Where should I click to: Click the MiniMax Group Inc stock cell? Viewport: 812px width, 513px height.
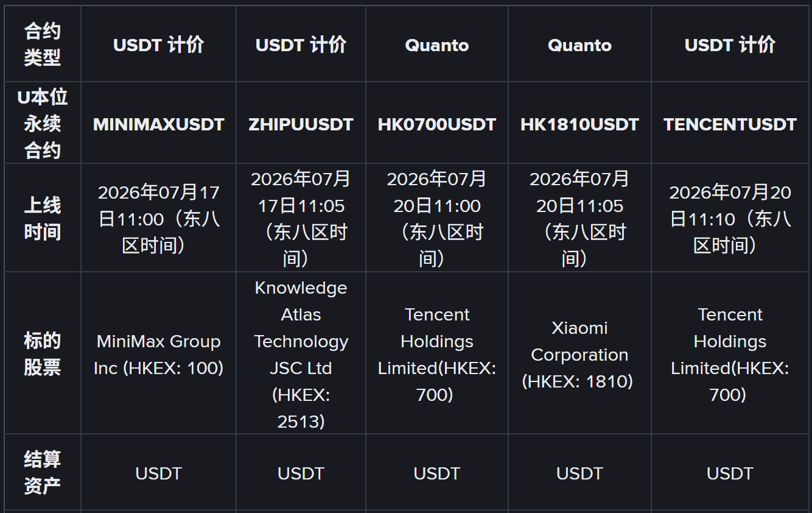point(158,355)
